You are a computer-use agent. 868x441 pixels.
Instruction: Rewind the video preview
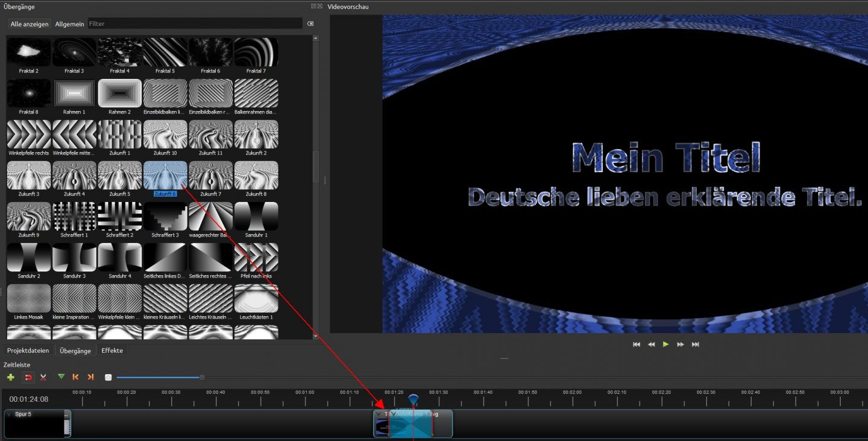pos(651,344)
